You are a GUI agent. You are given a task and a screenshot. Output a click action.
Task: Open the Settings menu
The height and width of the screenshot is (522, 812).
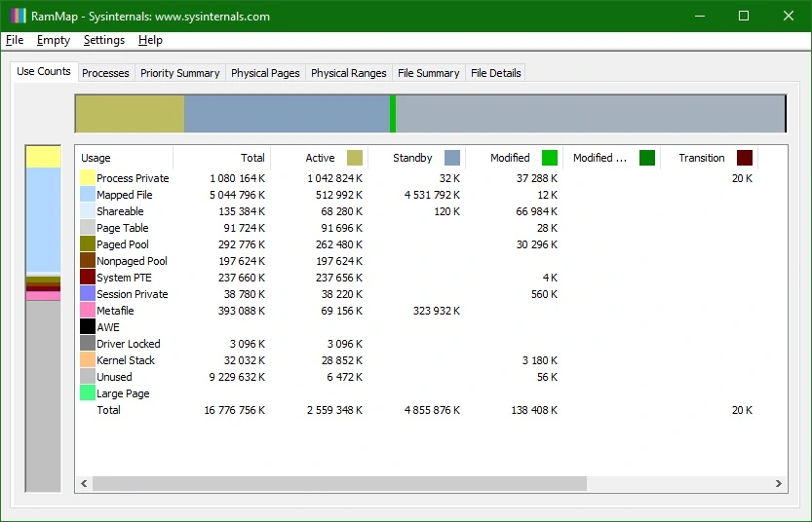(104, 40)
